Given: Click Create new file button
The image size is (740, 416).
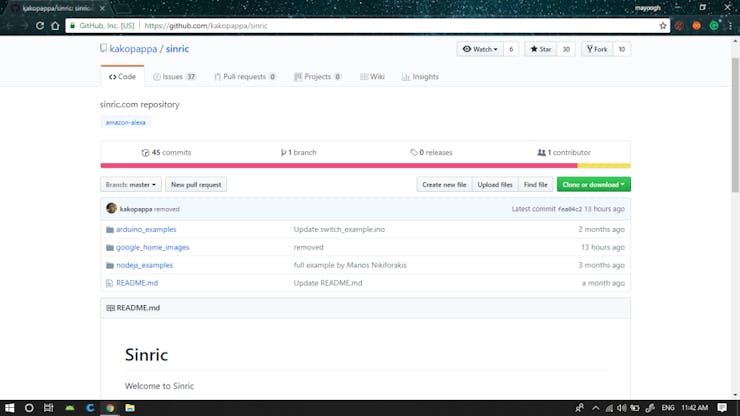Looking at the screenshot, I should 444,185.
